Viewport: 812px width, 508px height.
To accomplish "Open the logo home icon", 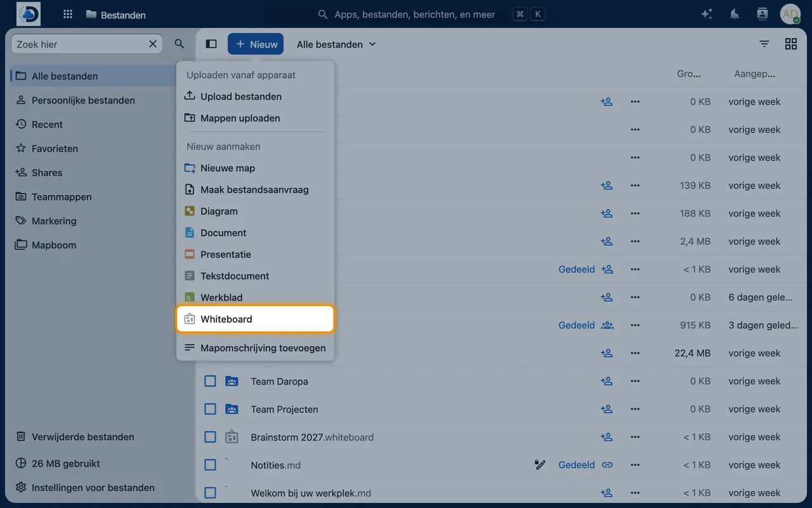I will (29, 14).
